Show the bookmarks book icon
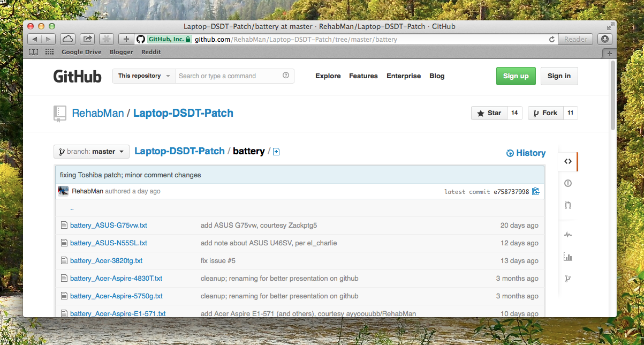644x345 pixels. coord(34,52)
